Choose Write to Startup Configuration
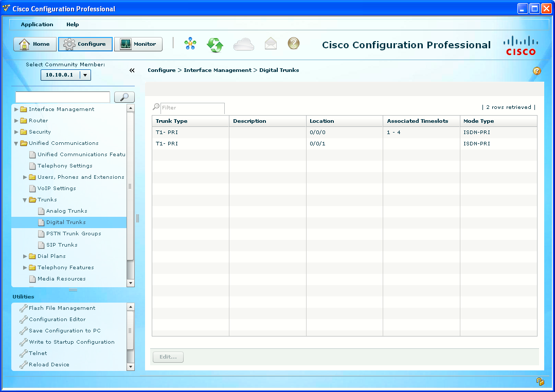The width and height of the screenshot is (555, 392). [72, 342]
